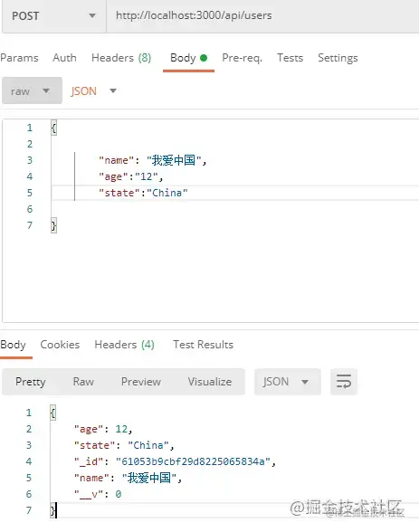The width and height of the screenshot is (419, 532).
Task: Click the "state": "China" response line
Action: point(124,445)
